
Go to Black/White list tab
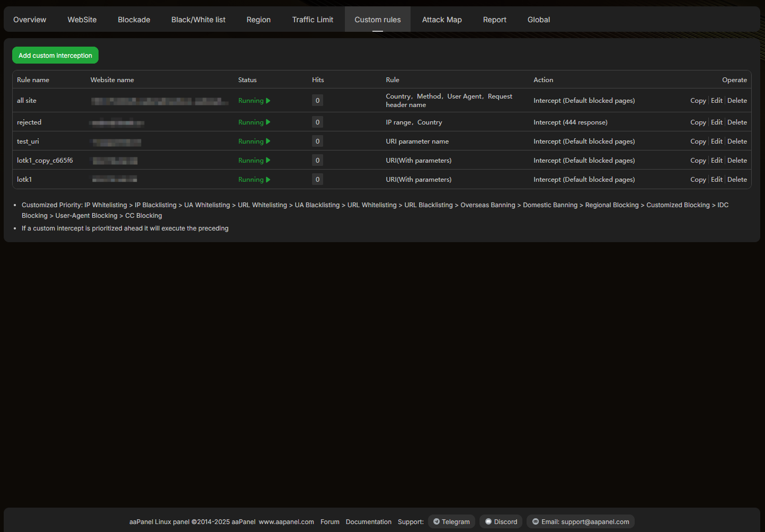coord(198,20)
